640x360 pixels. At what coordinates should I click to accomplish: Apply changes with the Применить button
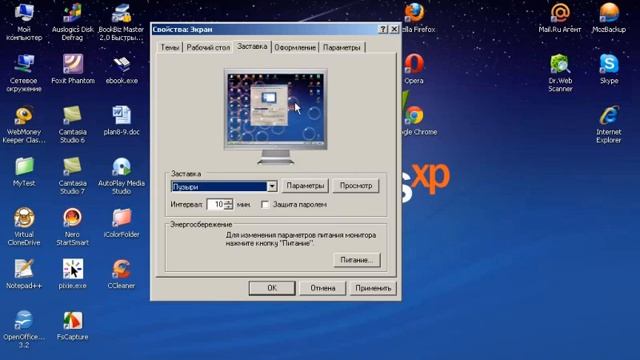(x=373, y=288)
